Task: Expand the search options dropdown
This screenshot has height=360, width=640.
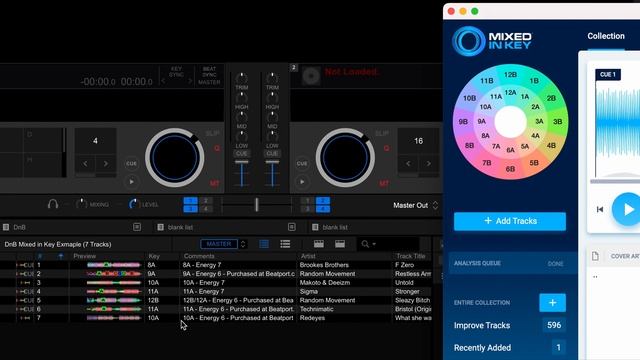Action: pos(369,244)
